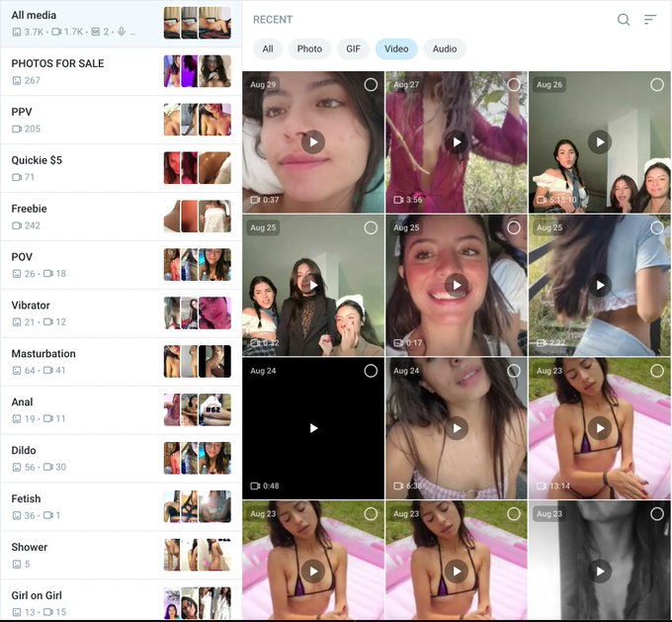Select the Aug 27 video's circle checkbox
Image resolution: width=672 pixels, height=622 pixels.
(x=514, y=84)
